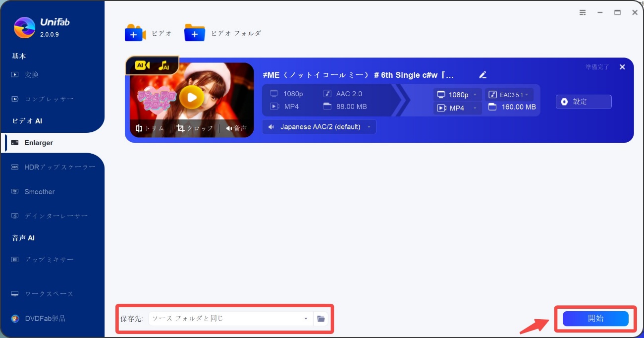Viewport: 644px width, 338px height.
Task: Maximize the UniFab window
Action: coord(617,13)
